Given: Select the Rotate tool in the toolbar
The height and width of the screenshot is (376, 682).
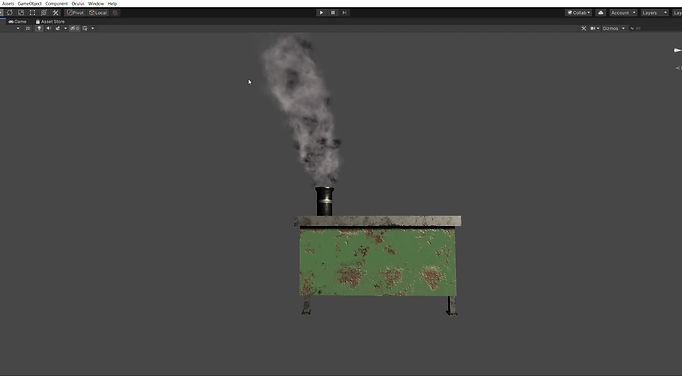Looking at the screenshot, I should pos(10,13).
